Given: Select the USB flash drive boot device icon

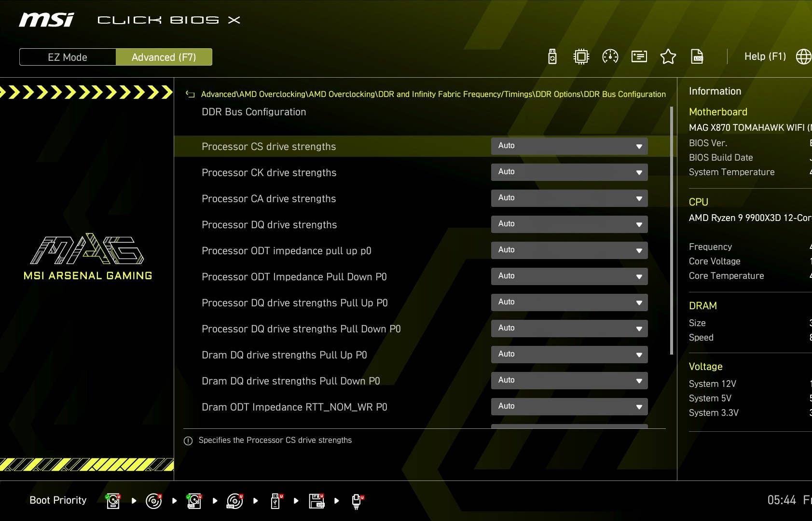Looking at the screenshot, I should pos(276,501).
